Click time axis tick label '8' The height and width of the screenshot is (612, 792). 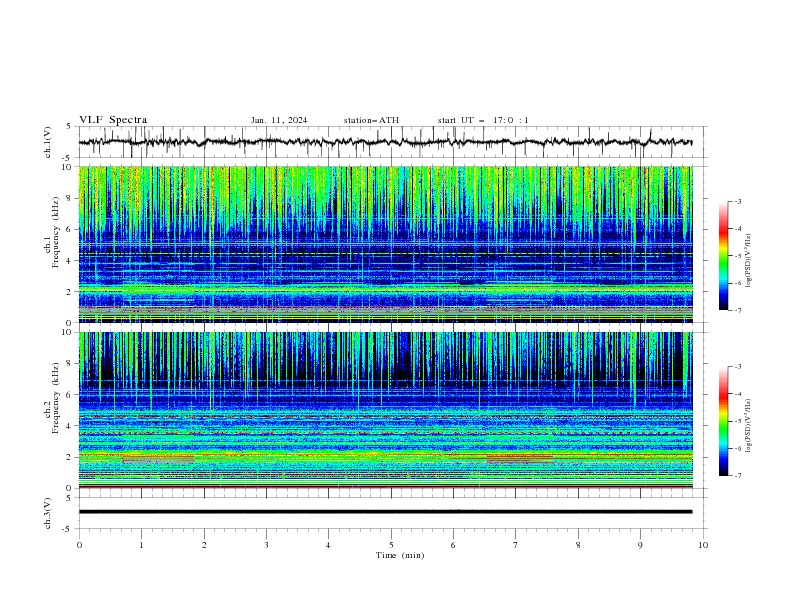(x=578, y=545)
